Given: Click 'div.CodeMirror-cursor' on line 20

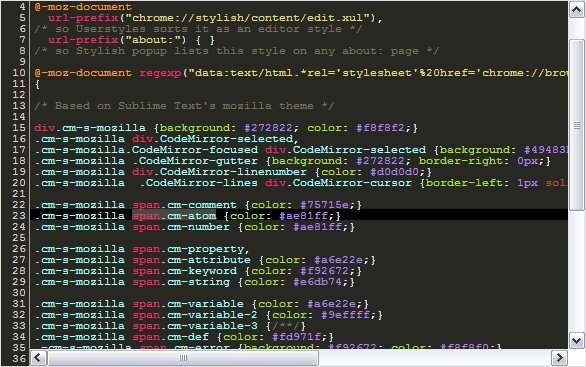Looking at the screenshot, I should pos(338,183).
